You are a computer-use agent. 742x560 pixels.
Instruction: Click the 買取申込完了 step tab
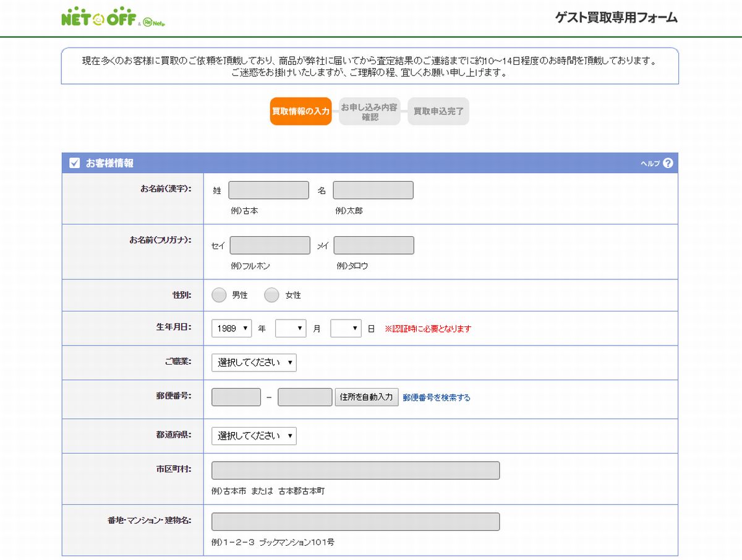(438, 111)
